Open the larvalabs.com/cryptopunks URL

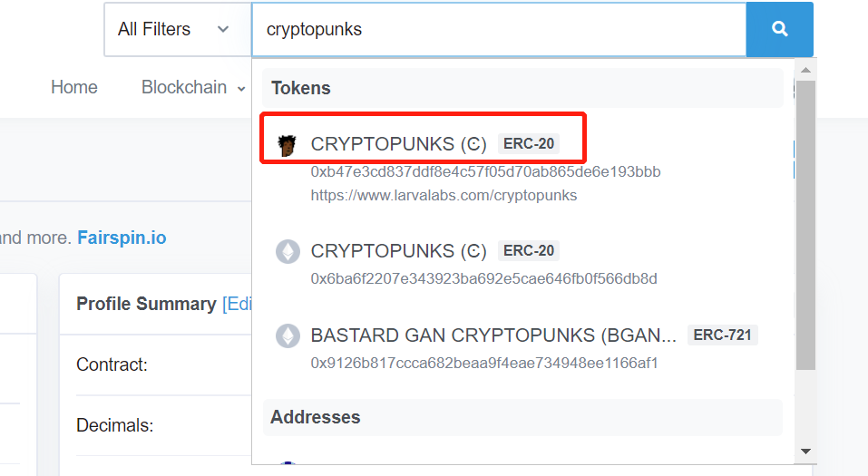pyautogui.click(x=444, y=195)
